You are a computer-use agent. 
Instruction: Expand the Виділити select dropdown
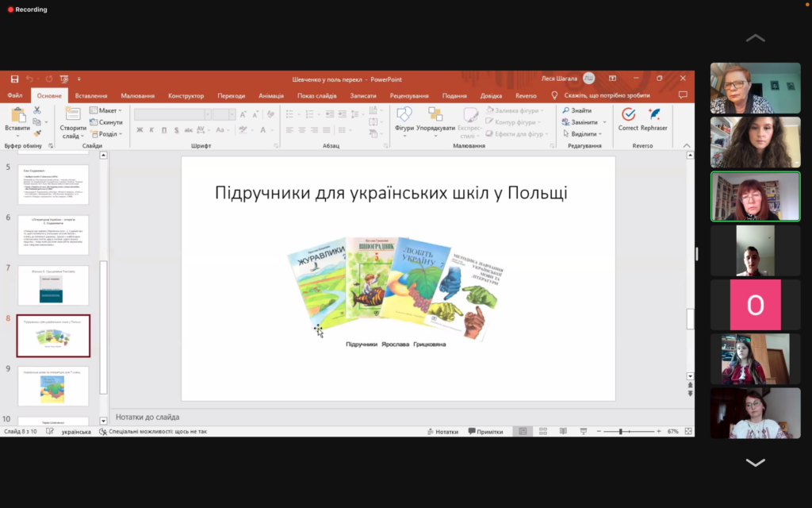584,134
